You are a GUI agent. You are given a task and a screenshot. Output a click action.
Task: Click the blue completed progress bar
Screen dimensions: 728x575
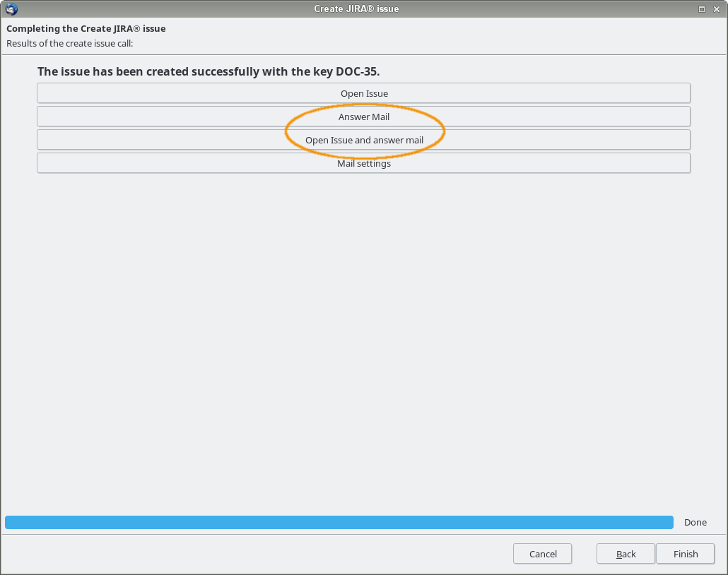(339, 522)
